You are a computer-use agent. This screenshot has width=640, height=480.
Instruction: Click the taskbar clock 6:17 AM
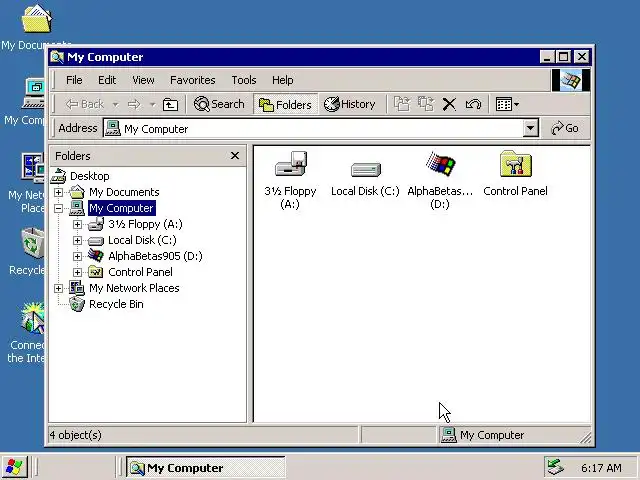(601, 468)
